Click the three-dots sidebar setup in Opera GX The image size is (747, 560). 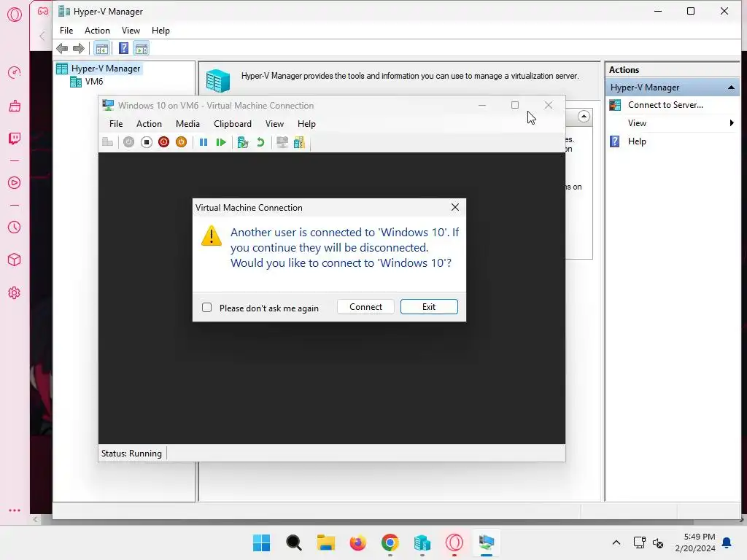(x=15, y=510)
